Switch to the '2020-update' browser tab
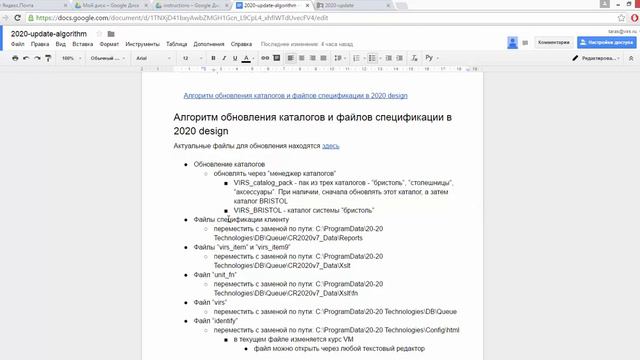640x360 pixels. pyautogui.click(x=353, y=5)
